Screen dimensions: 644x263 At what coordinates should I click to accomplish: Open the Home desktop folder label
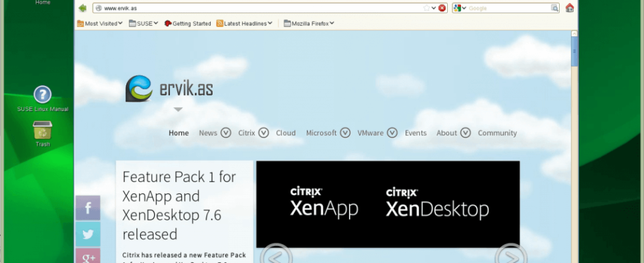tap(43, 3)
